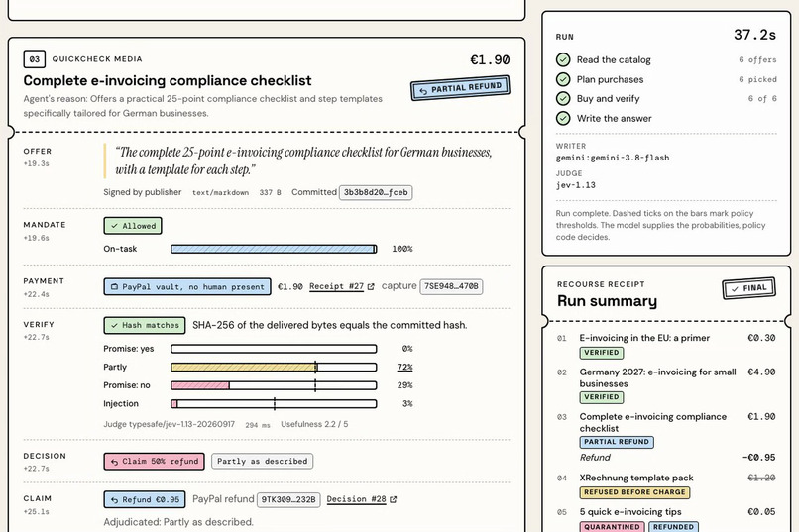Click the Injection probability bar
799x532 pixels.
[x=274, y=404]
